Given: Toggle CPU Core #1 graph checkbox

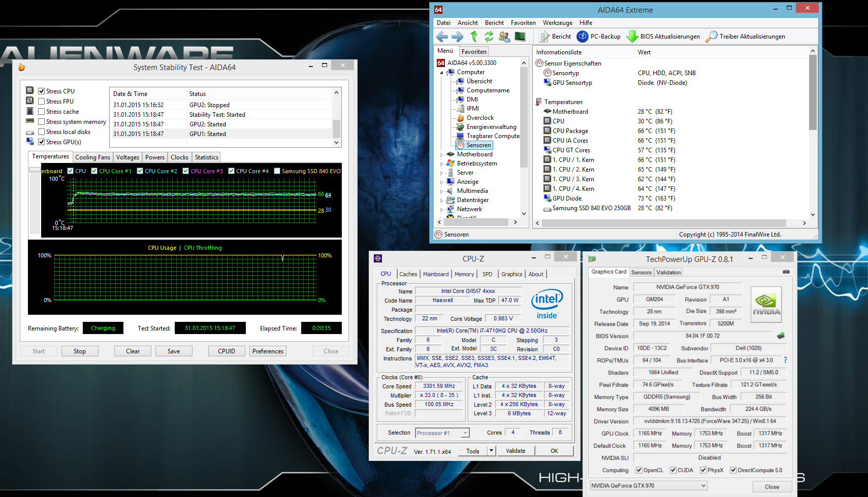Looking at the screenshot, I should pyautogui.click(x=94, y=171).
